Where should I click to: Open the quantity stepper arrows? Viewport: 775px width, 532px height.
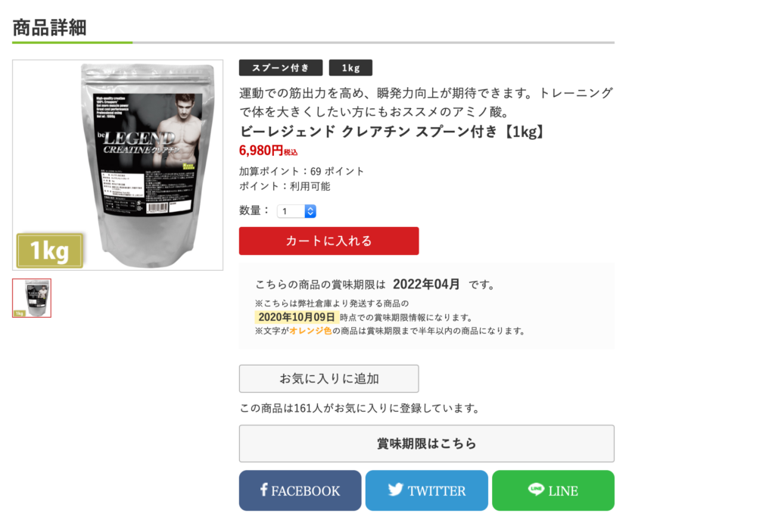310,211
